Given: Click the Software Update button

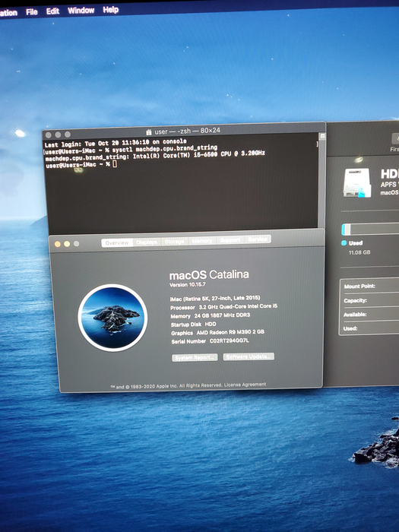Looking at the screenshot, I should pyautogui.click(x=249, y=356).
